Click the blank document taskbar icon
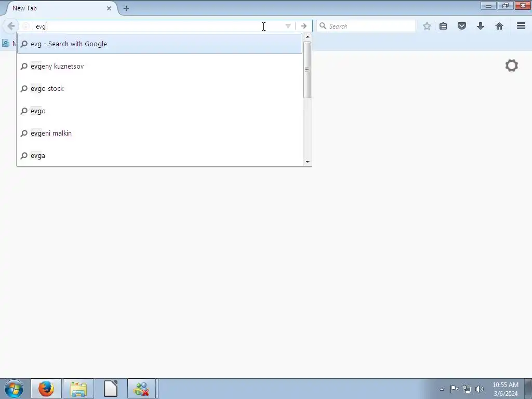The image size is (532, 399). coord(110,389)
